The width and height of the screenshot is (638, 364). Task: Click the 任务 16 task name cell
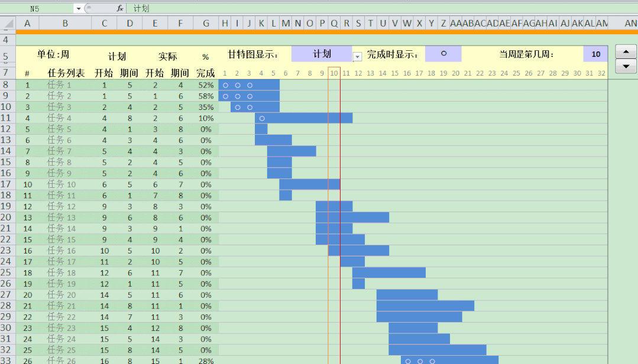coord(65,251)
